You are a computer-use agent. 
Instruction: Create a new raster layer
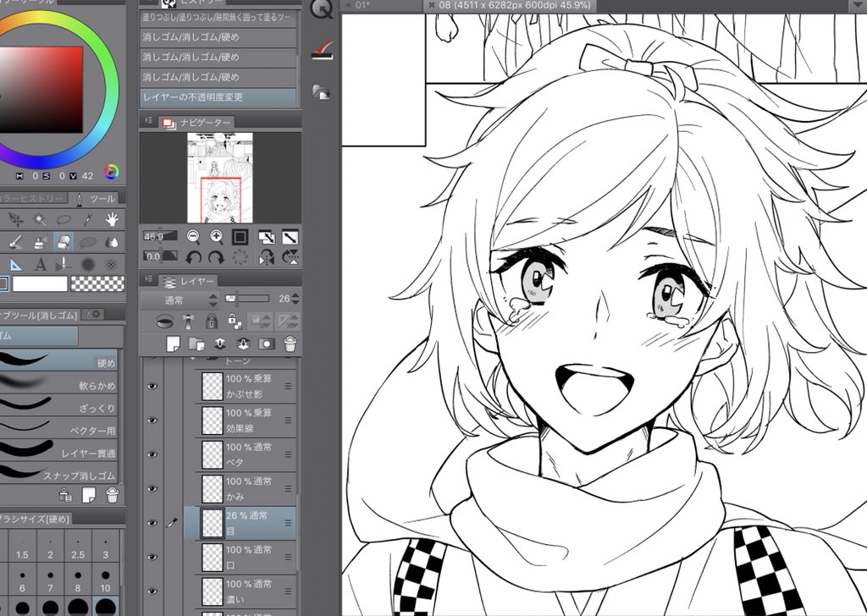click(x=173, y=344)
